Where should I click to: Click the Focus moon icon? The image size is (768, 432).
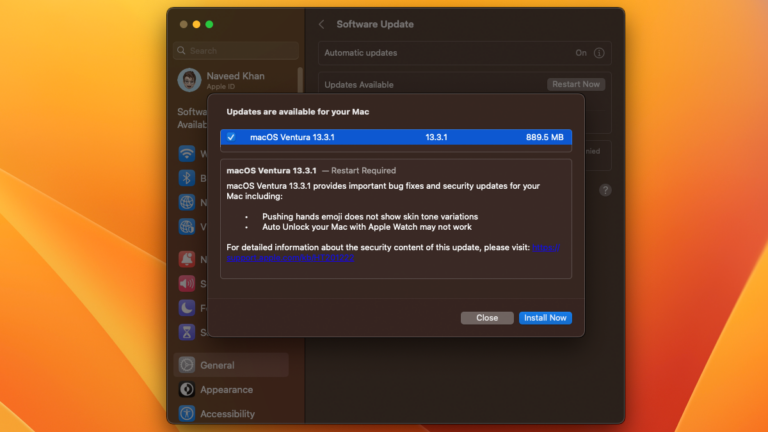coord(186,308)
